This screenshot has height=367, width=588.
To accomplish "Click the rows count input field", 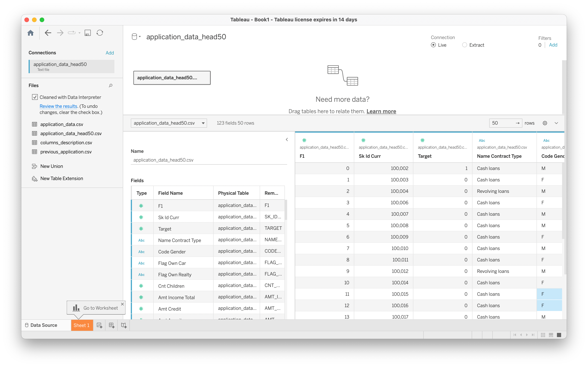I will coord(502,123).
